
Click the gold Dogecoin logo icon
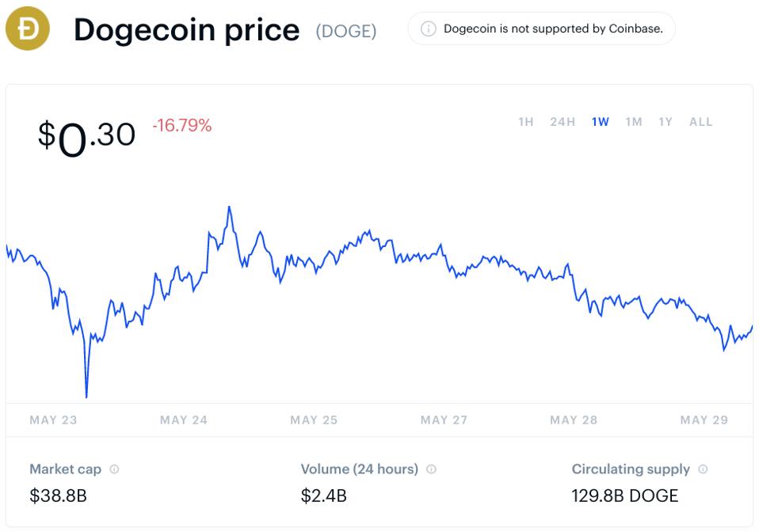(x=28, y=29)
